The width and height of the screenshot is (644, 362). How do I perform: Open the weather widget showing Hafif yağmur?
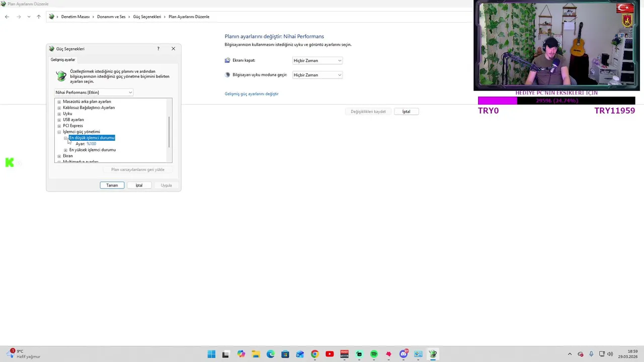(24, 354)
